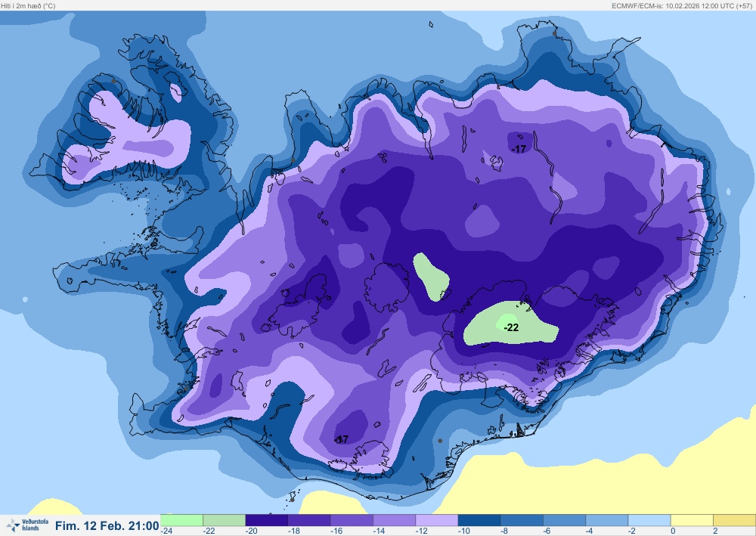Click the ECMWF model run timestamp text

(681, 6)
